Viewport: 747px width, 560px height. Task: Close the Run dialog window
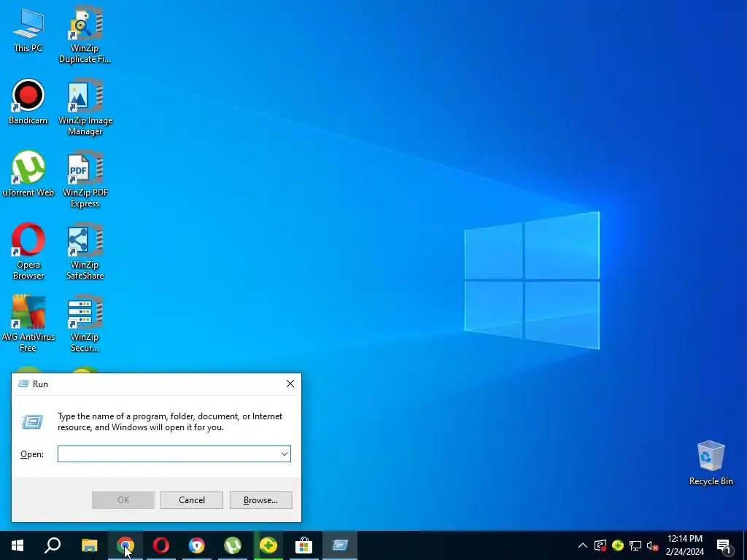290,384
